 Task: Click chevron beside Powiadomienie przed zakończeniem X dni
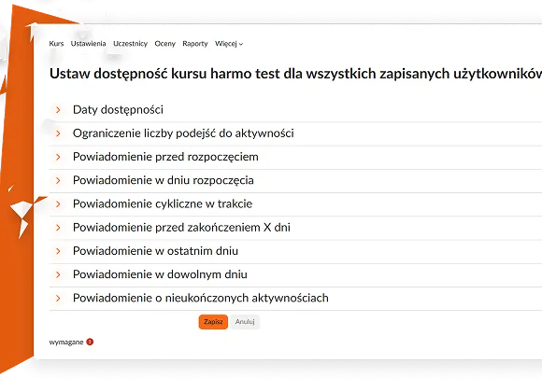point(58,228)
